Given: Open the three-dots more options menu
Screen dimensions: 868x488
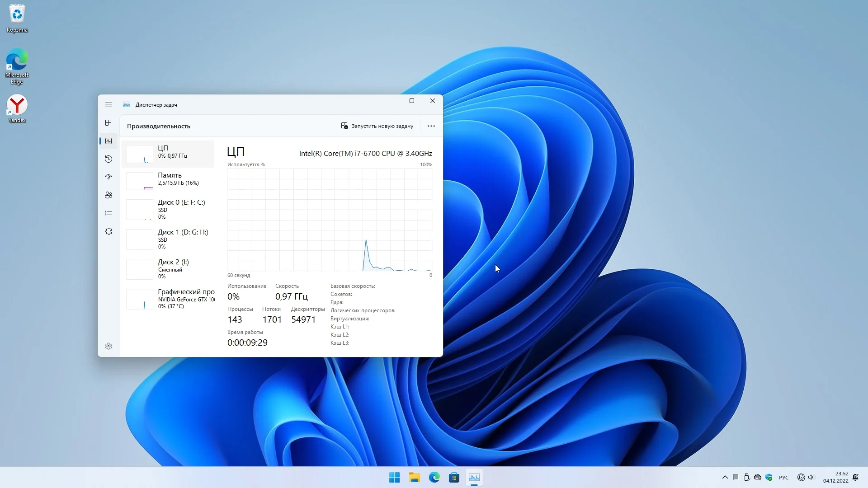Looking at the screenshot, I should pyautogui.click(x=431, y=126).
